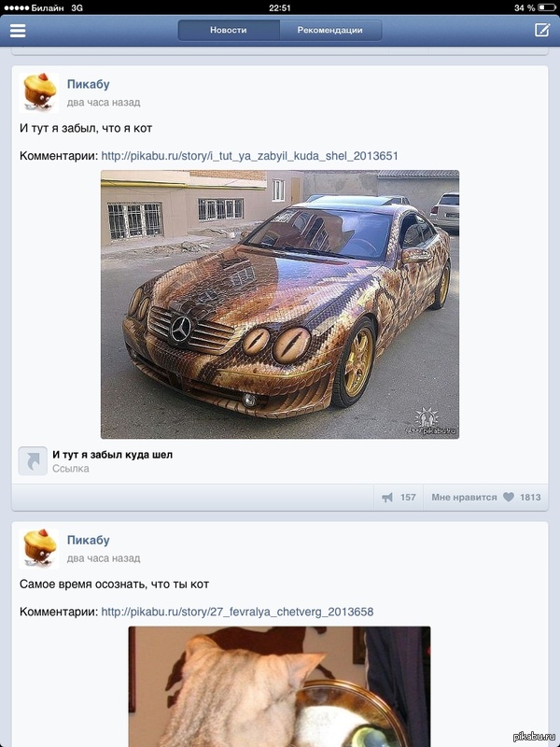The height and width of the screenshot is (747, 560).
Task: Open Пикабу avatar on second post
Action: [39, 548]
